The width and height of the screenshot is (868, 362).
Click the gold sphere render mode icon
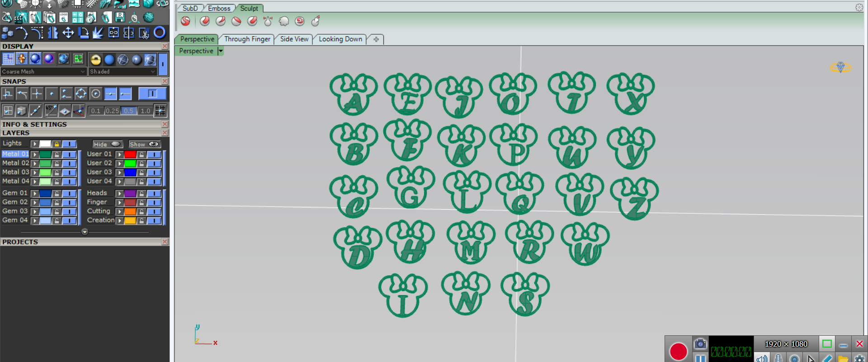tap(95, 59)
